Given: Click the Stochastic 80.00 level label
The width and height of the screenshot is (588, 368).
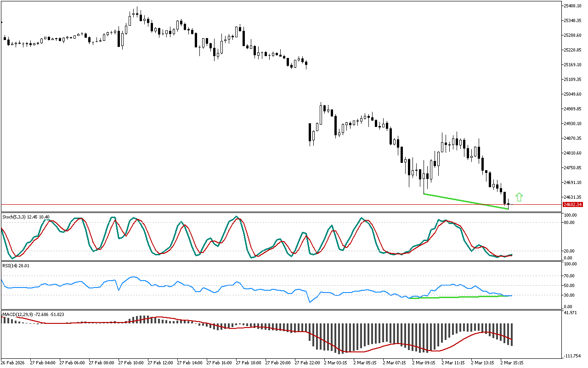Looking at the screenshot, I should (x=570, y=223).
